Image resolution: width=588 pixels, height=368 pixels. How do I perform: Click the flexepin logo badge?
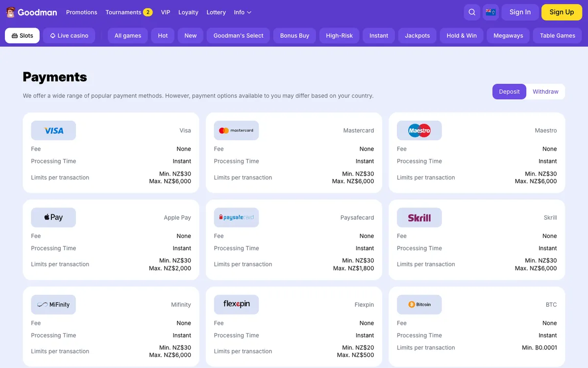click(236, 305)
